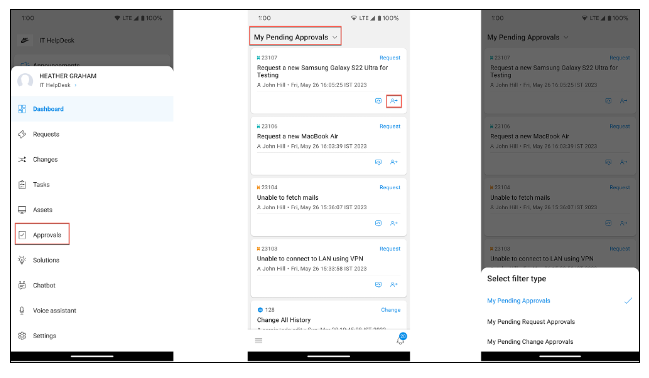
Task: Tap the Tasks clipboard icon in the drawer
Action: coord(22,185)
